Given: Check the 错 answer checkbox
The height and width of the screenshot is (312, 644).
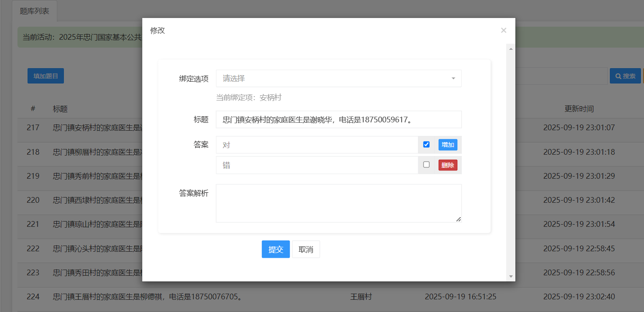Looking at the screenshot, I should click(x=427, y=165).
